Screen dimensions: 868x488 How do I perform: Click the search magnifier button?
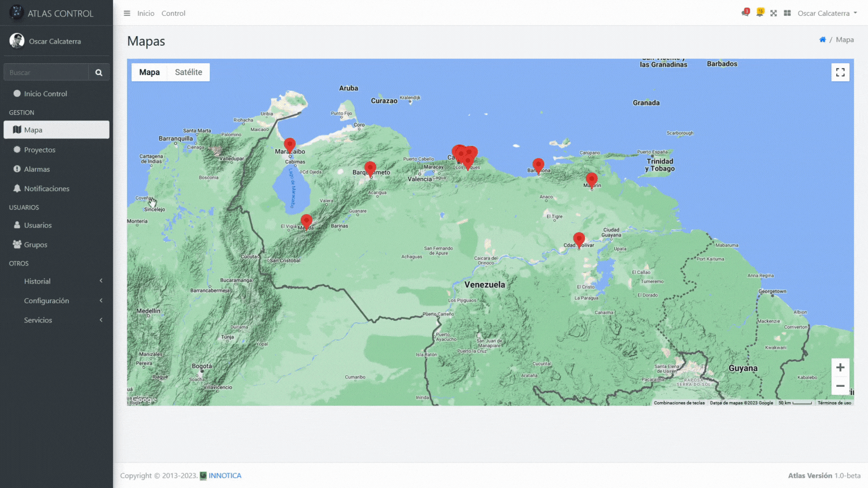pyautogui.click(x=99, y=72)
